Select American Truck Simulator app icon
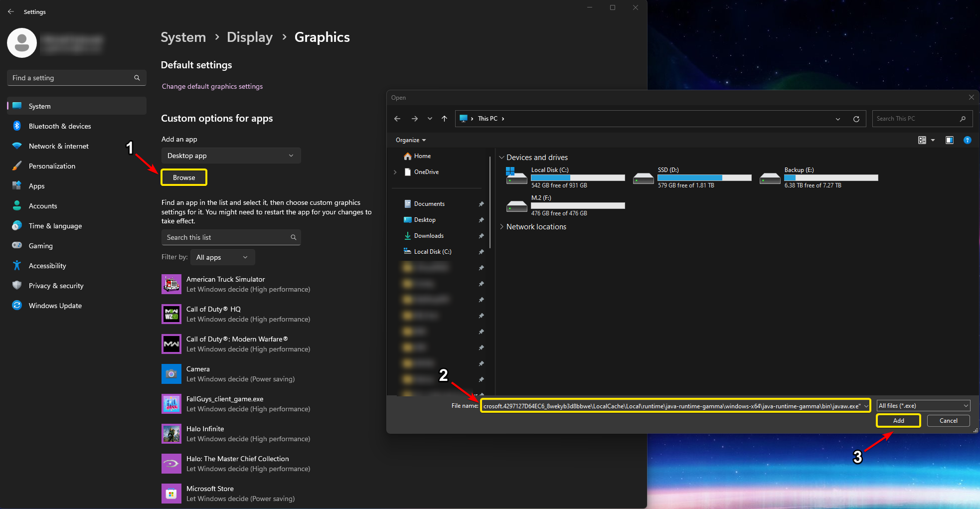The height and width of the screenshot is (509, 980). [171, 284]
